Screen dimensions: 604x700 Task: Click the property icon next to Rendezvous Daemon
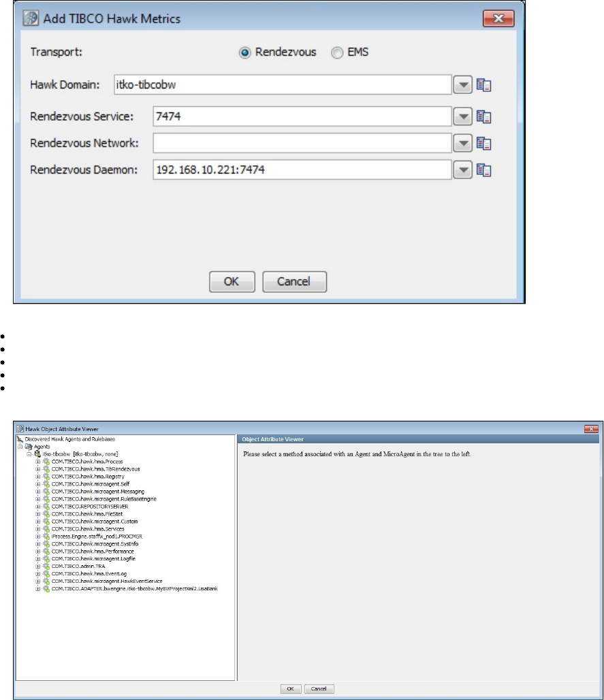[483, 170]
